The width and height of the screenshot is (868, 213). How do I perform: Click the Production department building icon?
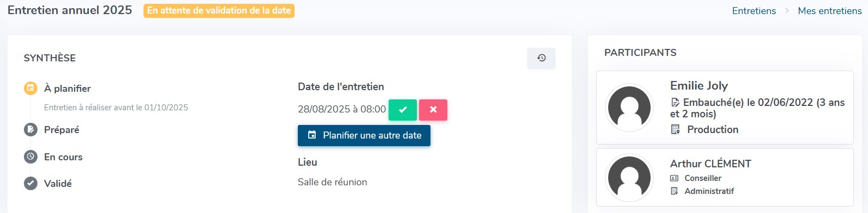pyautogui.click(x=675, y=129)
